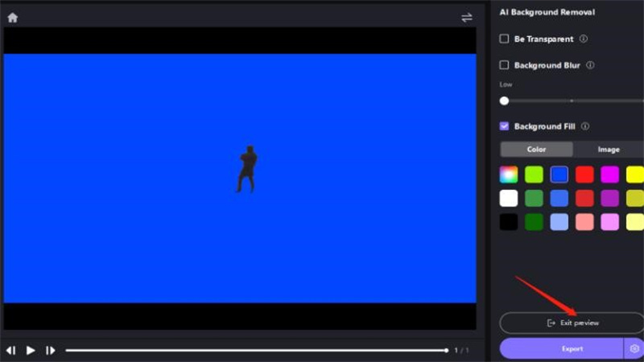This screenshot has width=644, height=362.
Task: Click the dancer in video preview
Action: [x=247, y=169]
